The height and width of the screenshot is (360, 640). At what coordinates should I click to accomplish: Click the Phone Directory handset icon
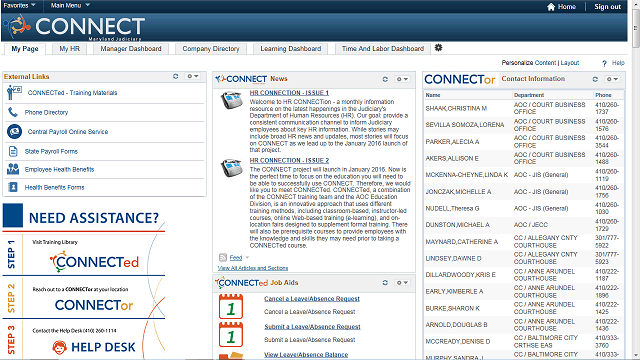[x=13, y=112]
